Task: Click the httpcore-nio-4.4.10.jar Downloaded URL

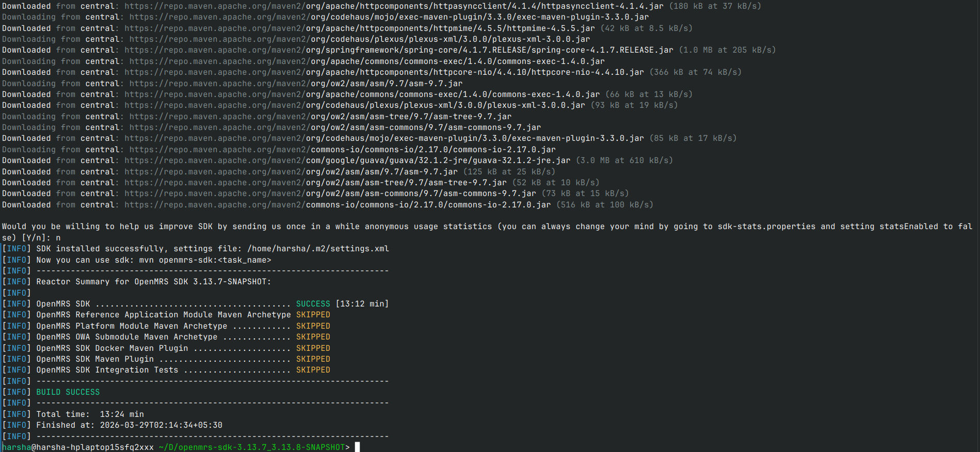Action: click(x=384, y=72)
